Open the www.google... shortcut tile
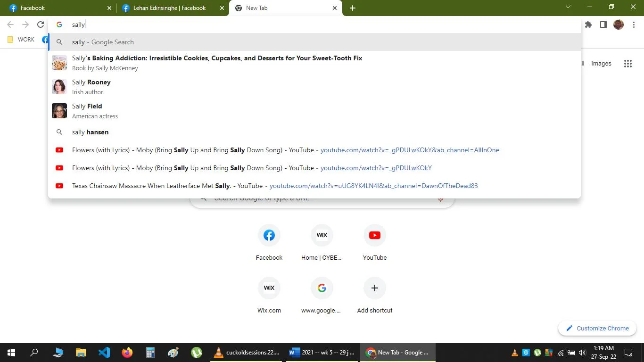Screen dimensions: 644x362 (x=322, y=295)
